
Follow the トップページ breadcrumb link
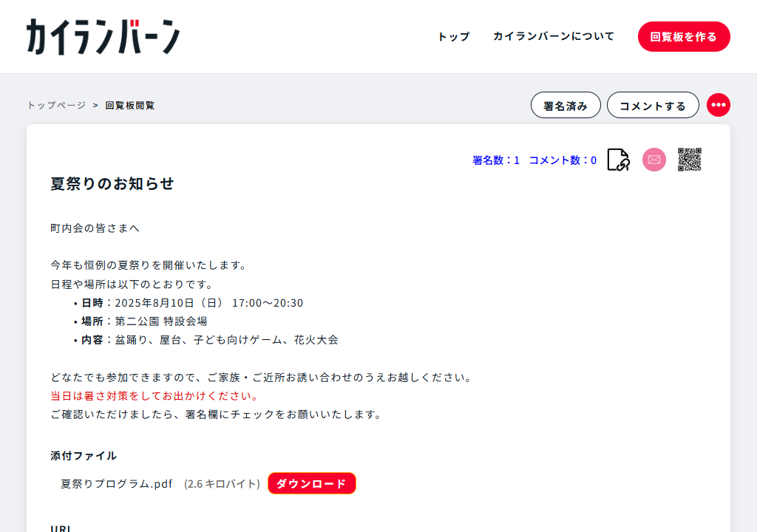(x=56, y=106)
